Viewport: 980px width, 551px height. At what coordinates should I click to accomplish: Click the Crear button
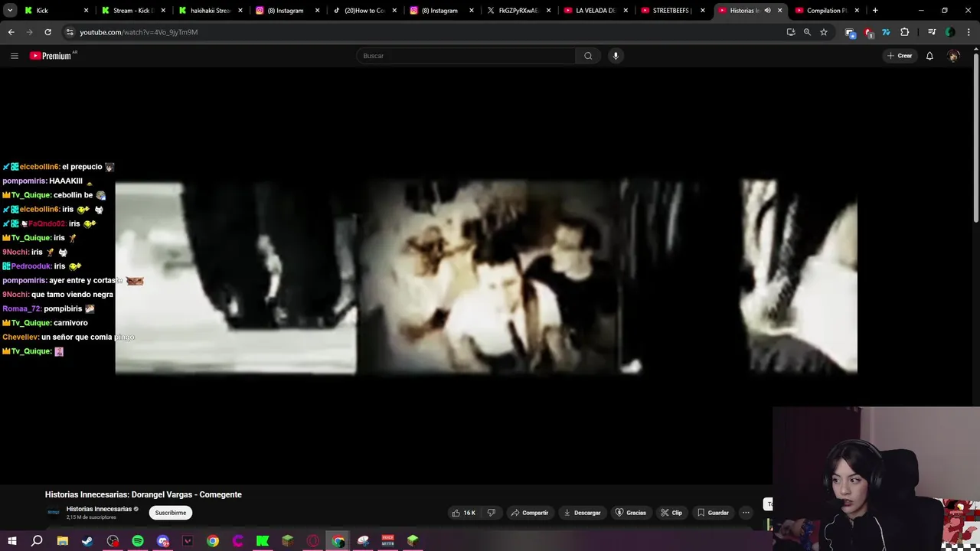900,56
